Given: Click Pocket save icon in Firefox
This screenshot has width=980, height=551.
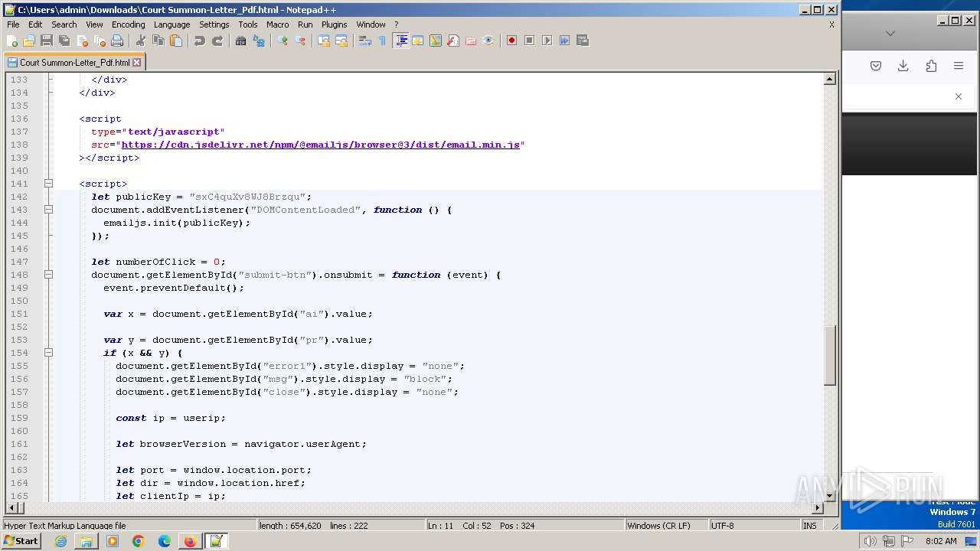Looking at the screenshot, I should pos(876,66).
